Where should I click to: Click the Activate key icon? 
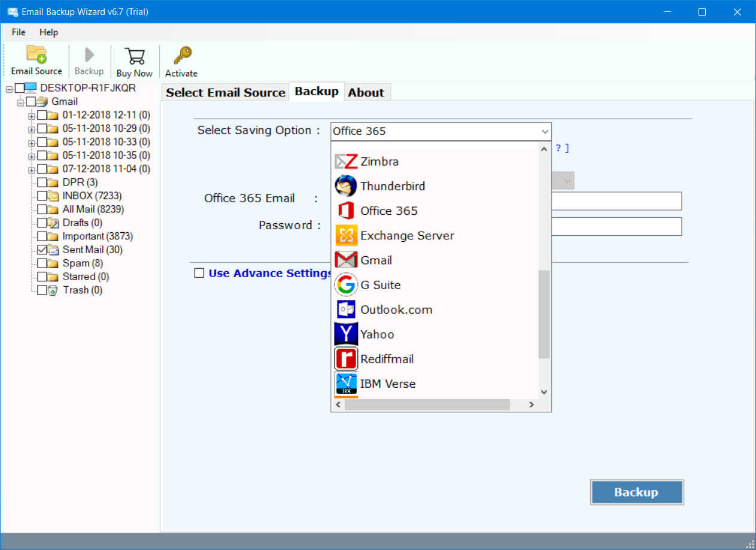pyautogui.click(x=182, y=56)
